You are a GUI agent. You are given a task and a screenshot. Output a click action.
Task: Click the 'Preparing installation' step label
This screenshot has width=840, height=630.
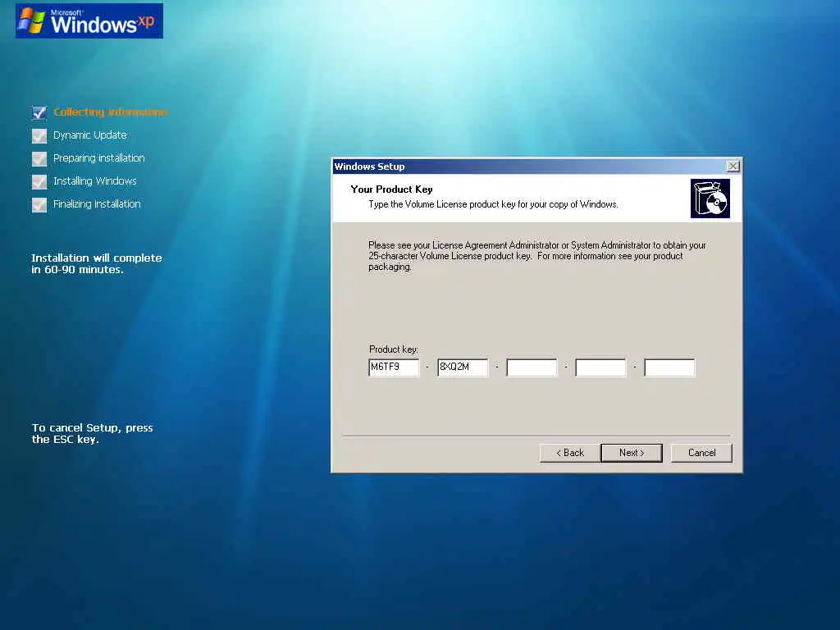(99, 158)
